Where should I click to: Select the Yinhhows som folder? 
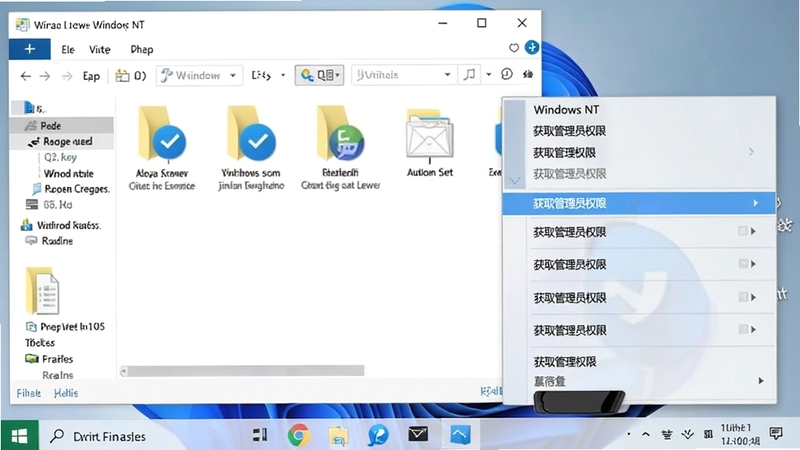tap(251, 148)
